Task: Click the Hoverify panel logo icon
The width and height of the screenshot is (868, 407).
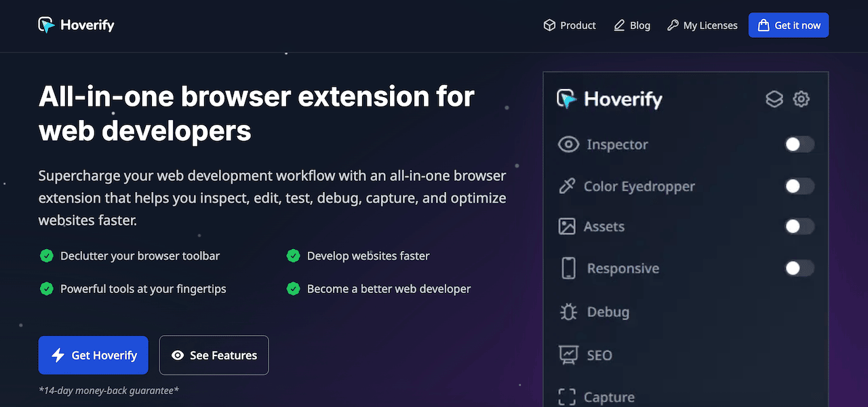Action: [x=566, y=99]
